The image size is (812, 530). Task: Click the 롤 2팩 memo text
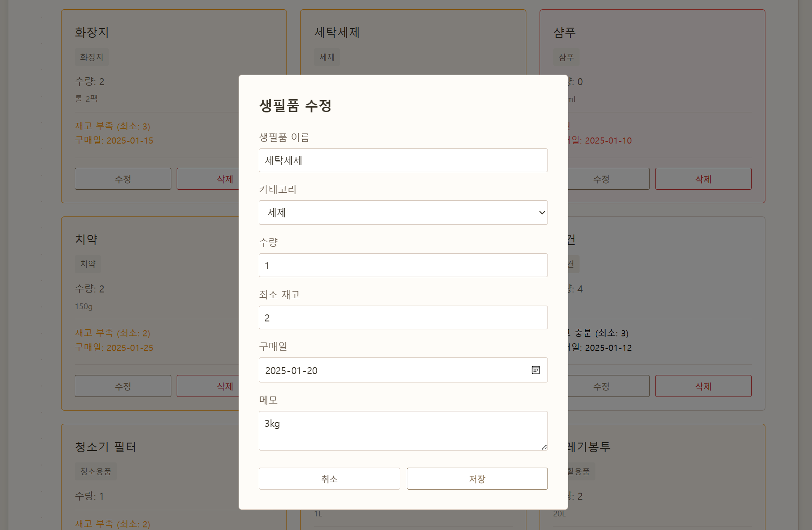coord(86,99)
